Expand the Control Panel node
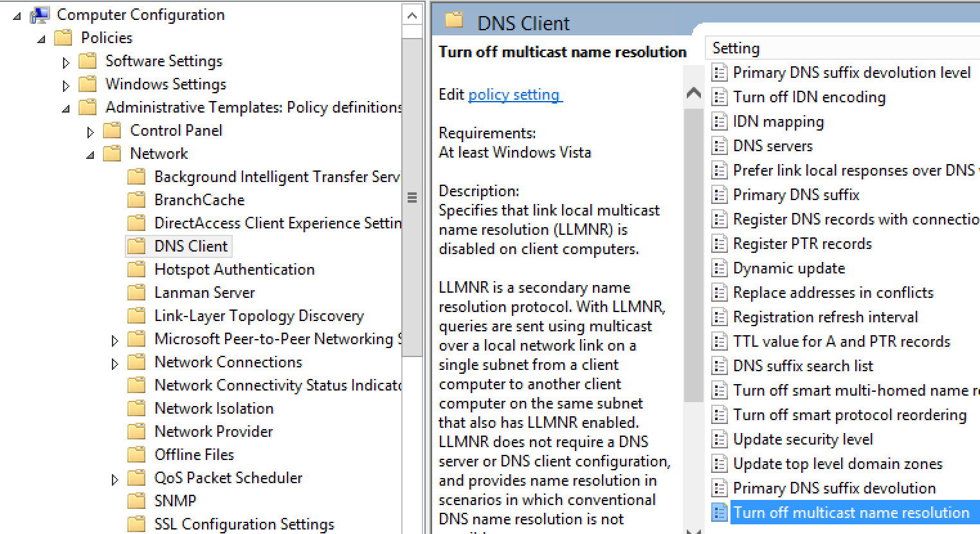 pos(90,132)
